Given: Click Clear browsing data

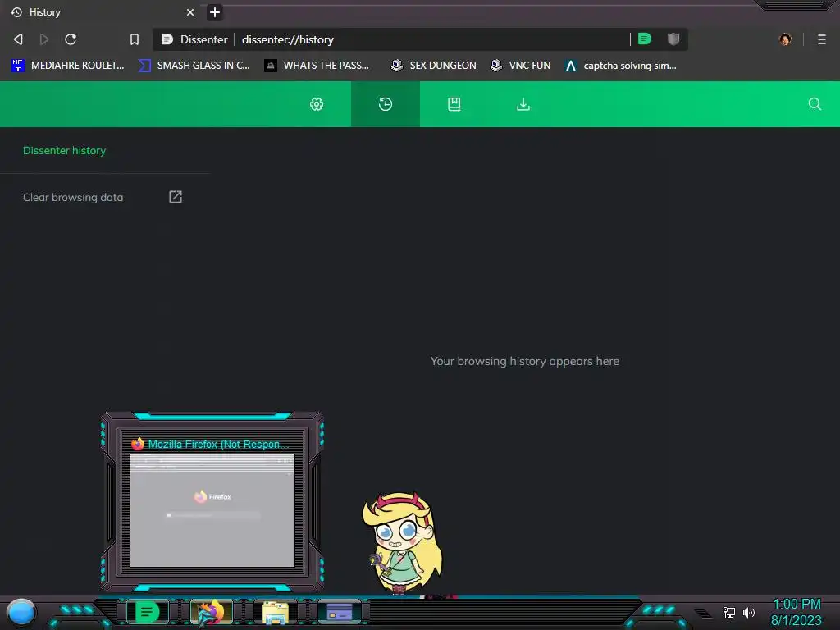Looking at the screenshot, I should [73, 197].
